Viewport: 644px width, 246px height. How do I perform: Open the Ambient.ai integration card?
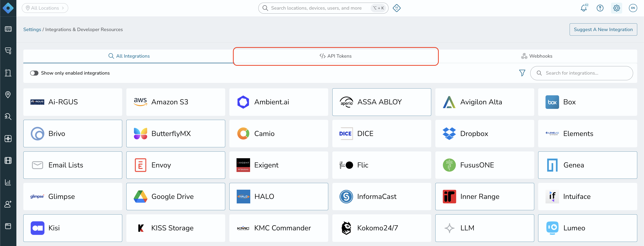click(279, 102)
